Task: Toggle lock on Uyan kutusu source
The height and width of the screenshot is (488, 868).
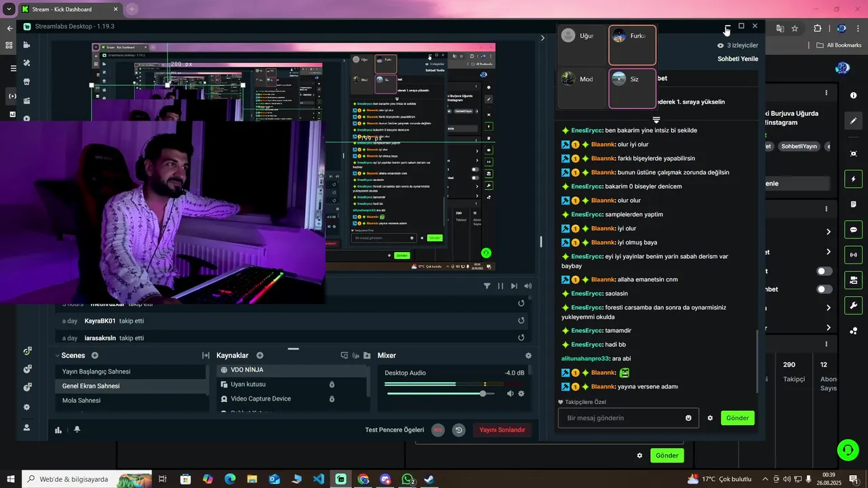Action: click(x=332, y=384)
